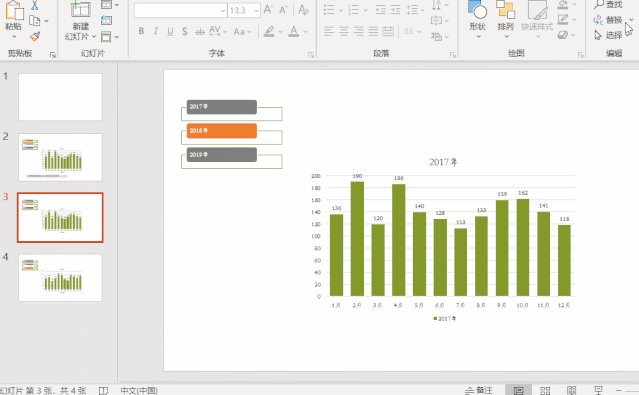Click the Format Painter brush icon
This screenshot has height=395, width=639.
click(35, 37)
